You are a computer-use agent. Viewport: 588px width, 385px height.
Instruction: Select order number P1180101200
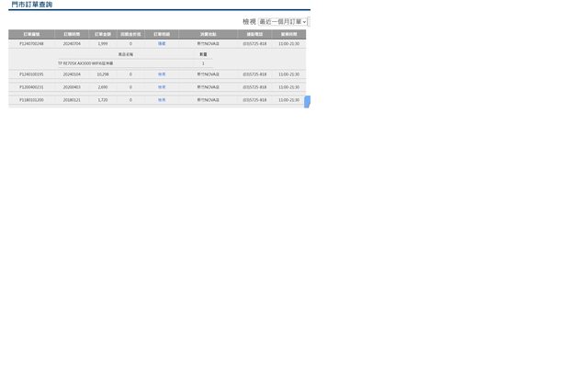tap(31, 100)
